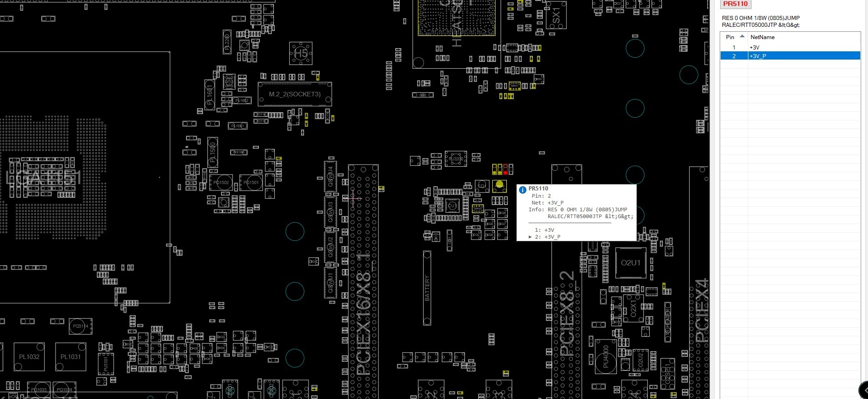Viewport: 868px width, 399px height.
Task: Select the PL1602 component
Action: pos(242,100)
